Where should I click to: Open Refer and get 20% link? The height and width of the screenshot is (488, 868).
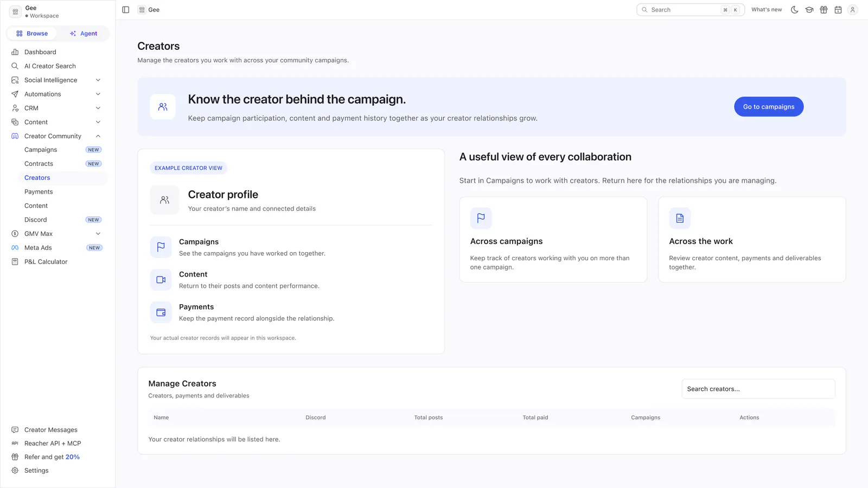pyautogui.click(x=52, y=457)
